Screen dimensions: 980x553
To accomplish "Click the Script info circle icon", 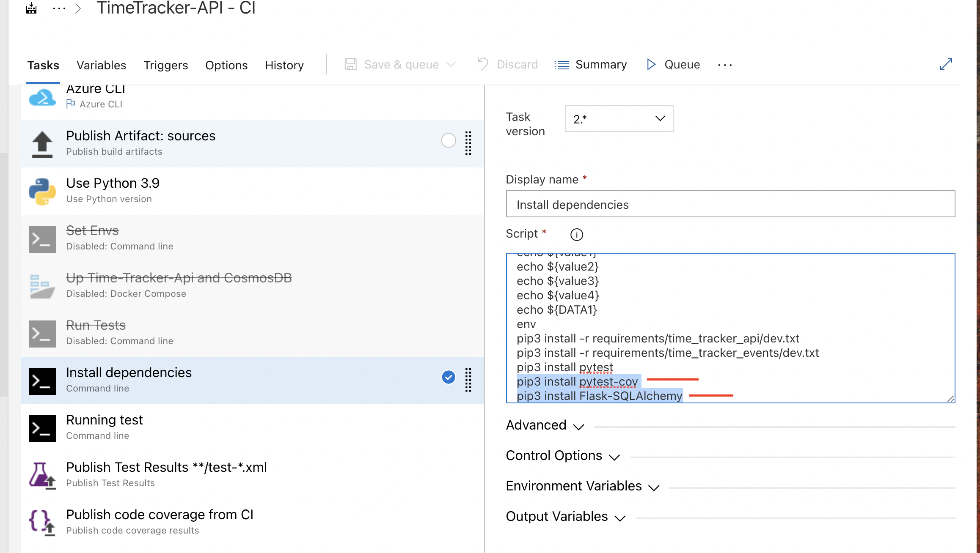I will pyautogui.click(x=576, y=235).
